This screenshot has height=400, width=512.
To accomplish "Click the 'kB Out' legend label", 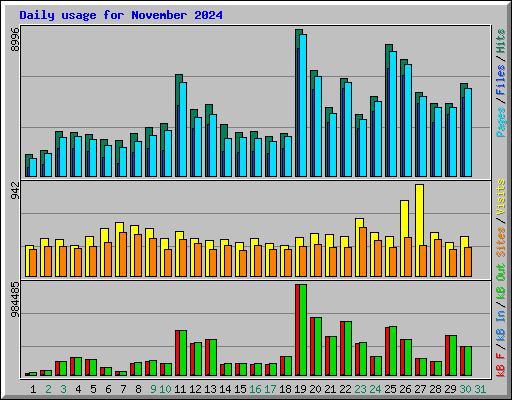I will (501, 281).
